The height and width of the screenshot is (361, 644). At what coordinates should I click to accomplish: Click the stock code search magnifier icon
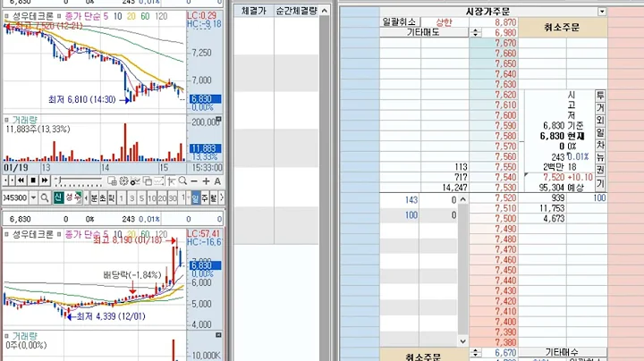(x=45, y=197)
